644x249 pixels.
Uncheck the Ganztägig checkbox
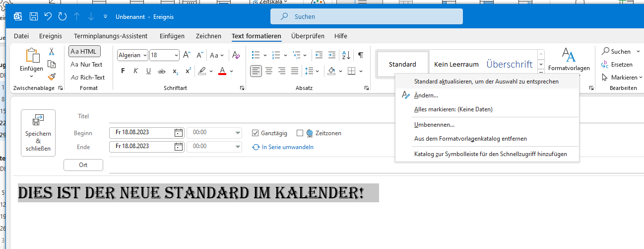click(x=256, y=133)
